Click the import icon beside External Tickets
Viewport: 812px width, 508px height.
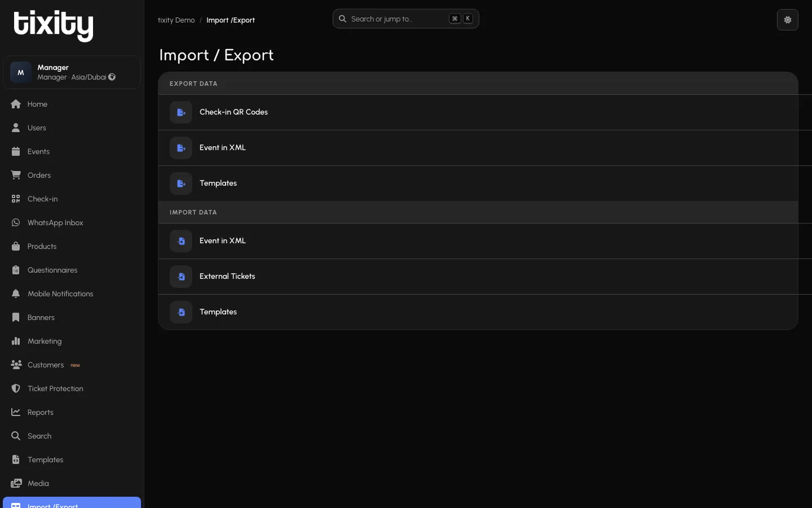click(181, 277)
